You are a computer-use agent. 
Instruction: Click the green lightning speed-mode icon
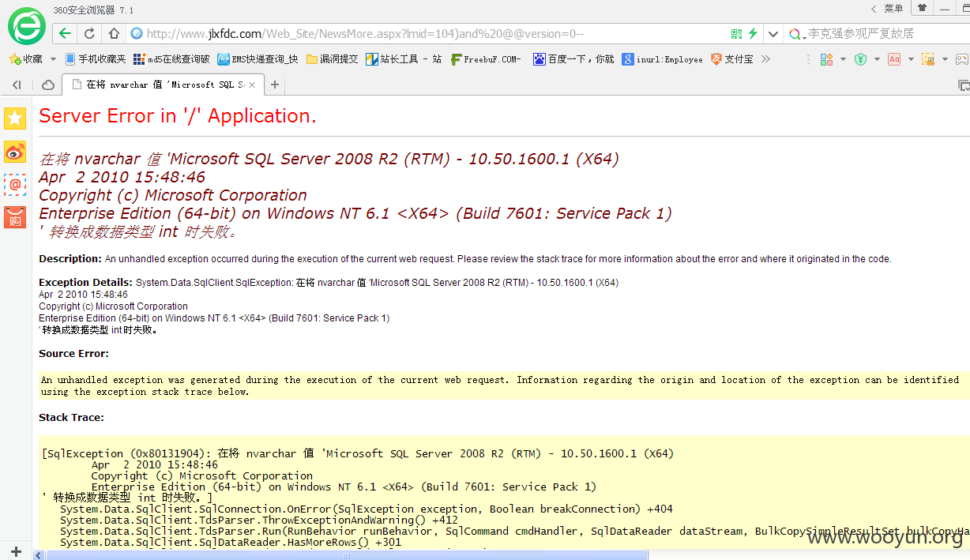click(753, 33)
